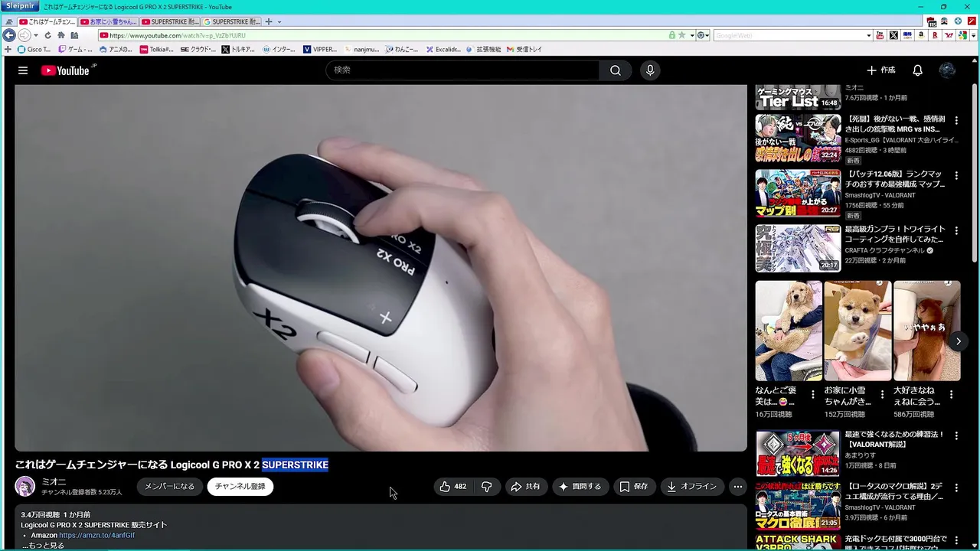
Task: Open the Tolkia# bookmark
Action: 156,50
